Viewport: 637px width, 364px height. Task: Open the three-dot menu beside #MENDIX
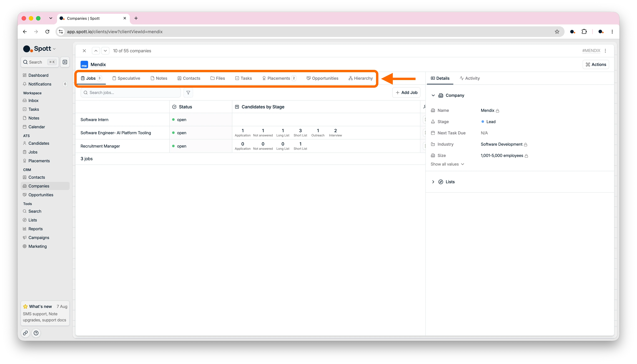pyautogui.click(x=605, y=51)
